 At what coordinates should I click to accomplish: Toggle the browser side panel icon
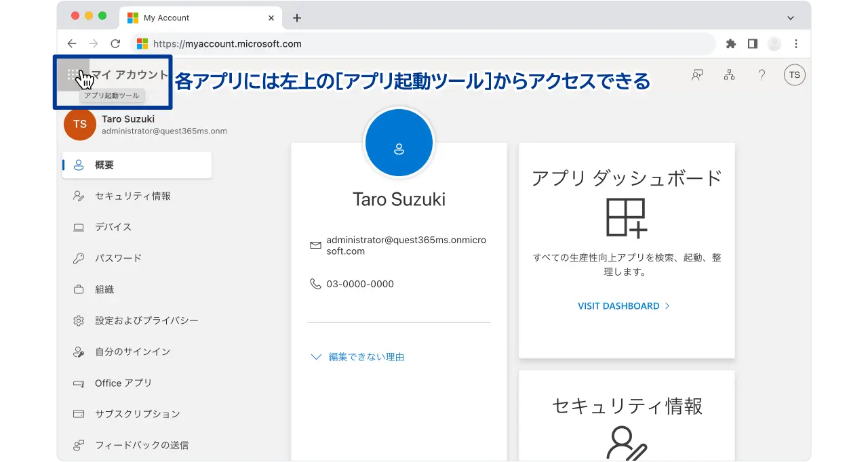pyautogui.click(x=752, y=43)
